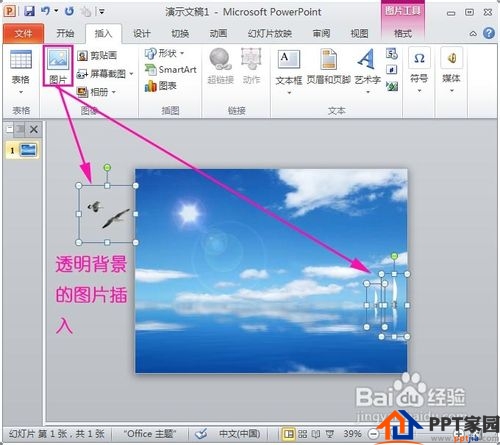
Task: Click the 超链接 (Hyperlink) icon
Action: (x=220, y=59)
